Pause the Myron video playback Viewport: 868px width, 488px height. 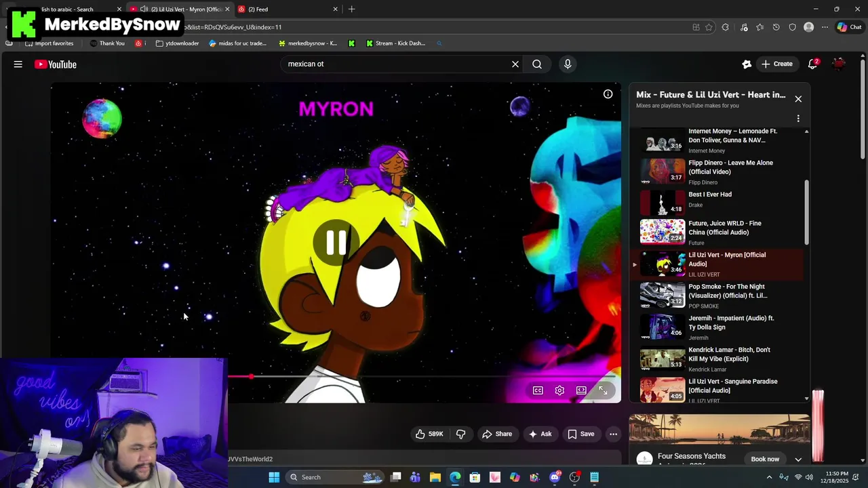[x=336, y=242]
